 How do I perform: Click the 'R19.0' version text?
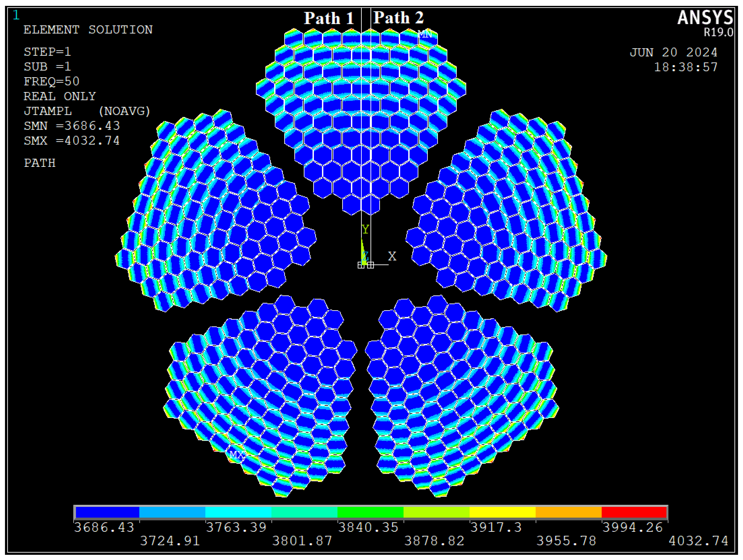(718, 32)
